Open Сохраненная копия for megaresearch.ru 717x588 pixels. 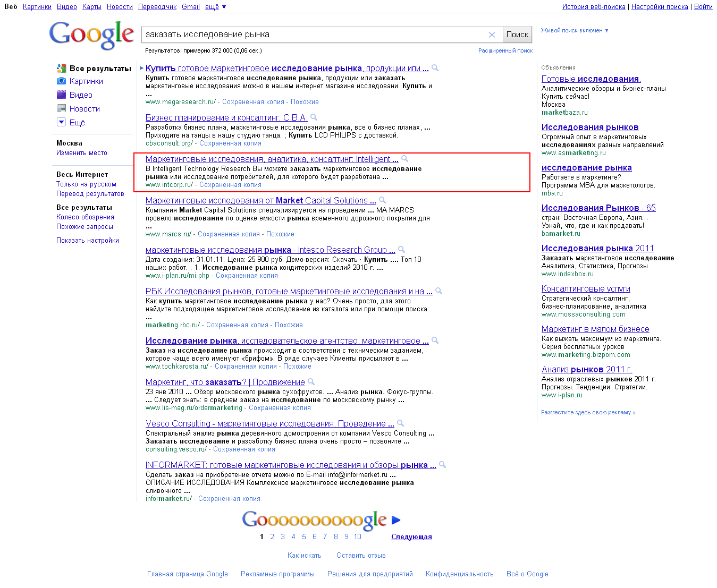(x=253, y=102)
